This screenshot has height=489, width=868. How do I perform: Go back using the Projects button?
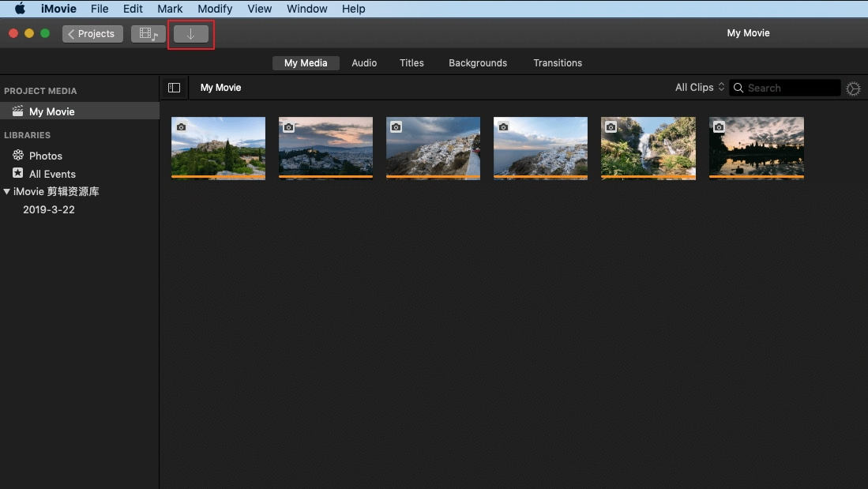click(92, 33)
